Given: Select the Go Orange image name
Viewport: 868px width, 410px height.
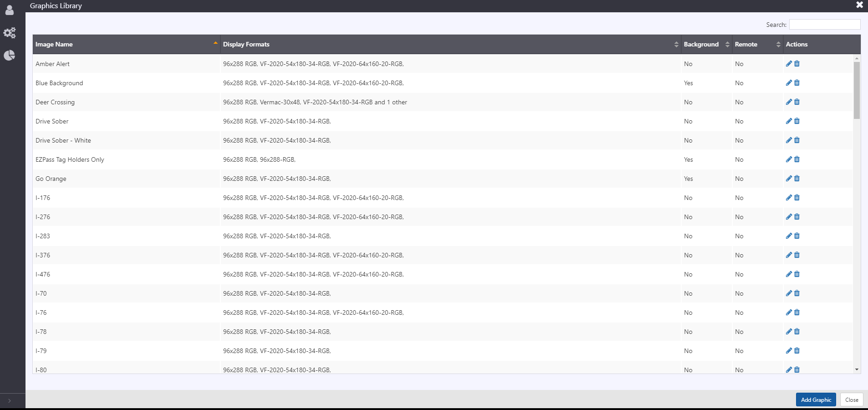Looking at the screenshot, I should [51, 179].
